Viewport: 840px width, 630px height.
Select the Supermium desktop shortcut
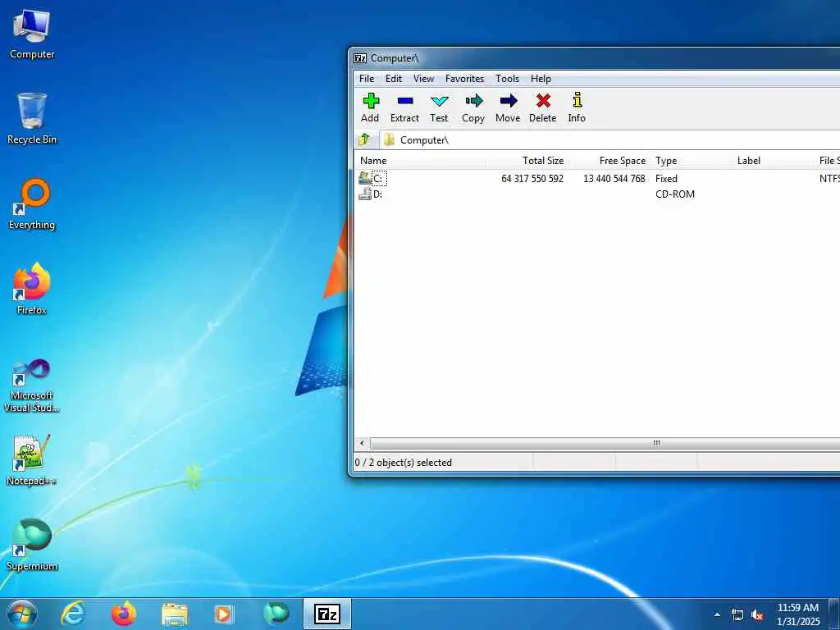32,546
